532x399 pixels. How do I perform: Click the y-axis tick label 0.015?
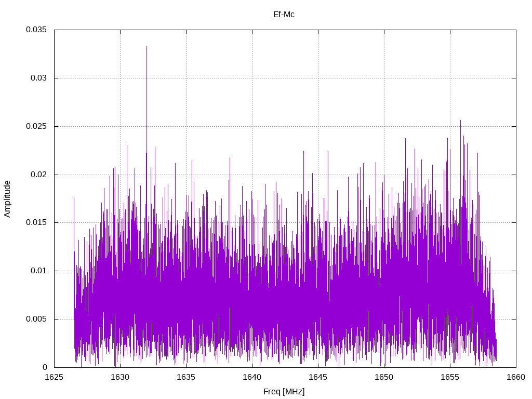36,222
